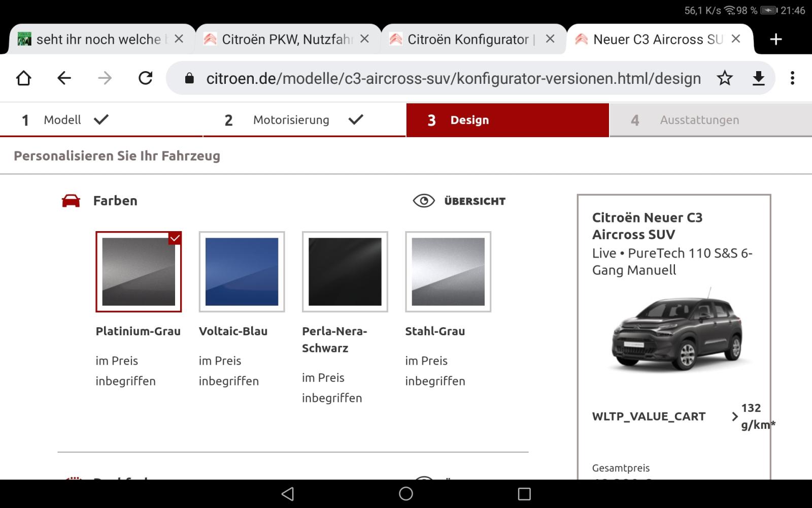The image size is (812, 508).
Task: Click the 132 g/km emission value
Action: pos(758,417)
